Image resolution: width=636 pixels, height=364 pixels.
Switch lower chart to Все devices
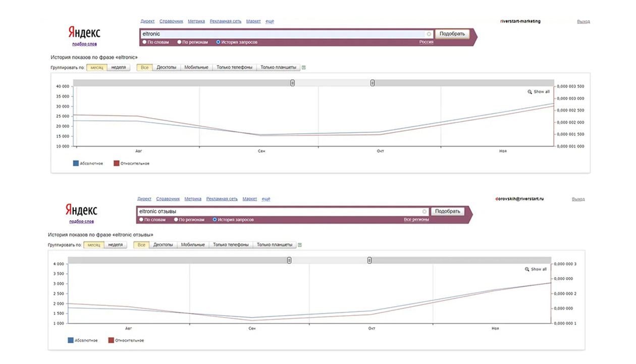point(141,245)
